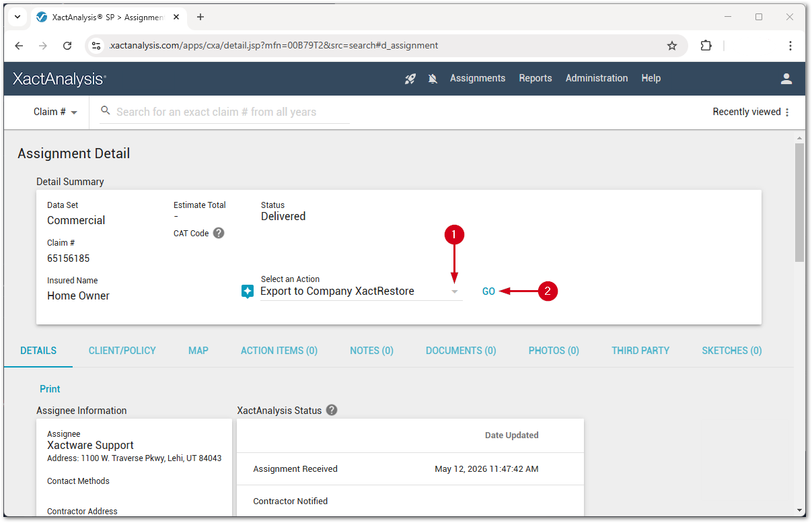The width and height of the screenshot is (812, 523).
Task: Click the insured name Home Owner
Action: pyautogui.click(x=78, y=296)
